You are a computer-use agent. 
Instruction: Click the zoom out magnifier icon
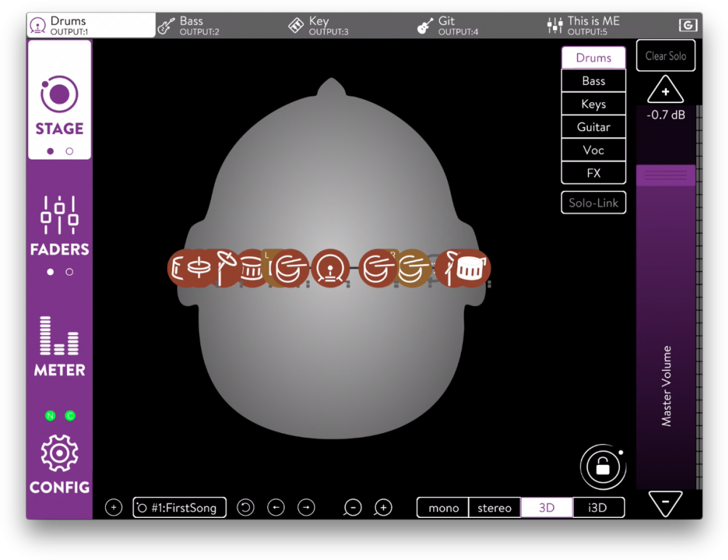tap(353, 508)
